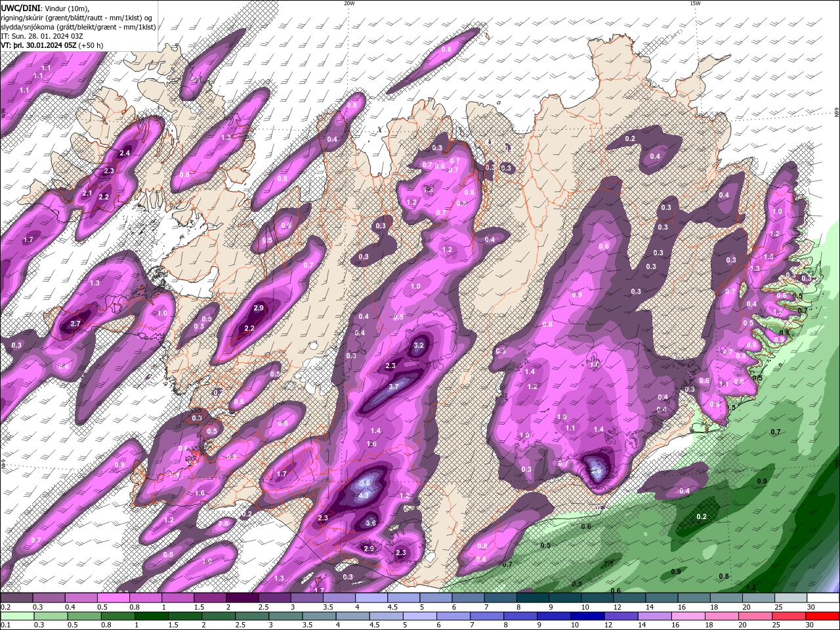Click the '30' label under the lower color scale
840x630 pixels.
810,625
